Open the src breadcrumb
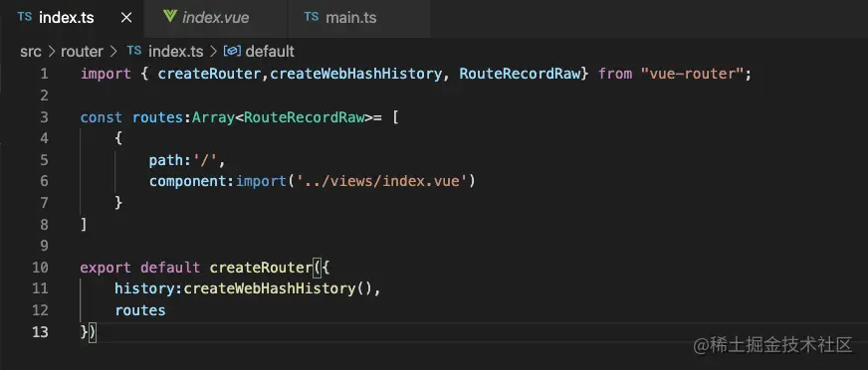The image size is (868, 370). point(31,52)
